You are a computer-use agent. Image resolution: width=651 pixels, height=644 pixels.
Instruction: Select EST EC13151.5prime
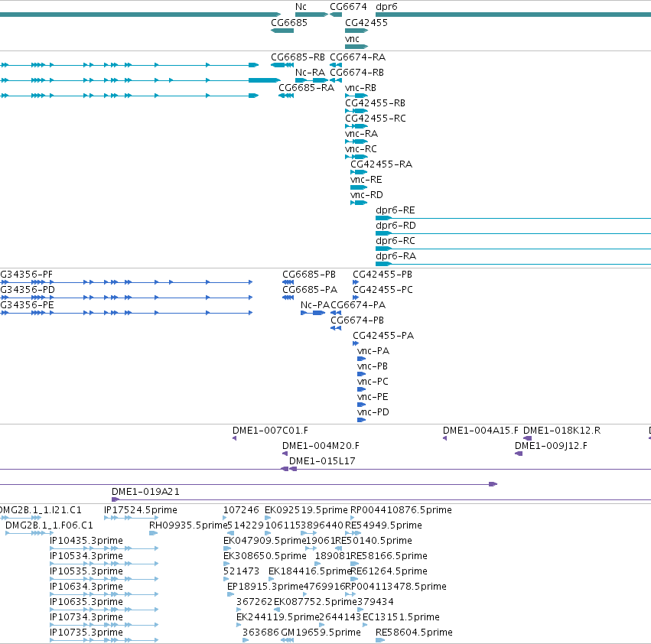pyautogui.click(x=401, y=617)
